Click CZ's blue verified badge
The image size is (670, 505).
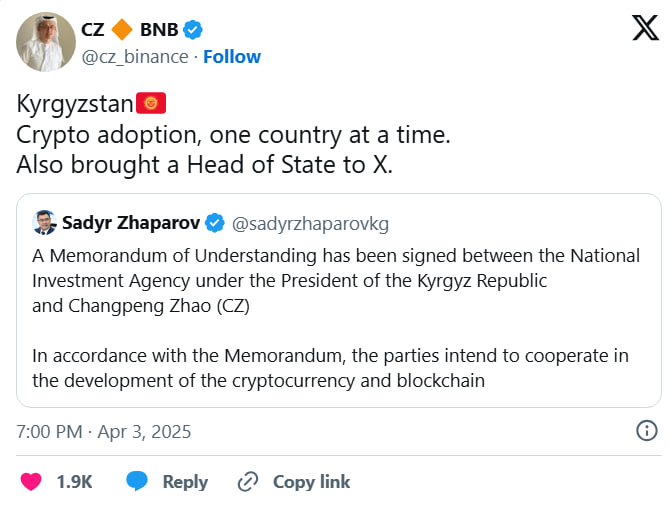click(194, 29)
